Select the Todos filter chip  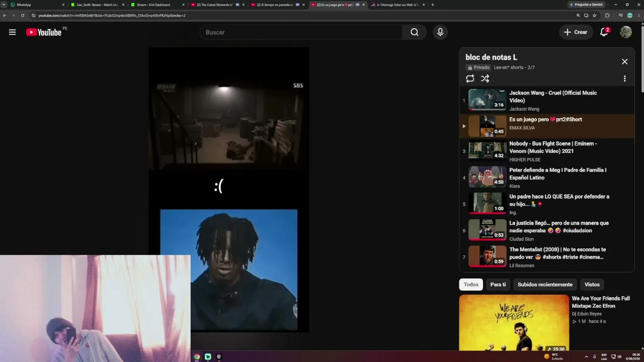coord(471,285)
